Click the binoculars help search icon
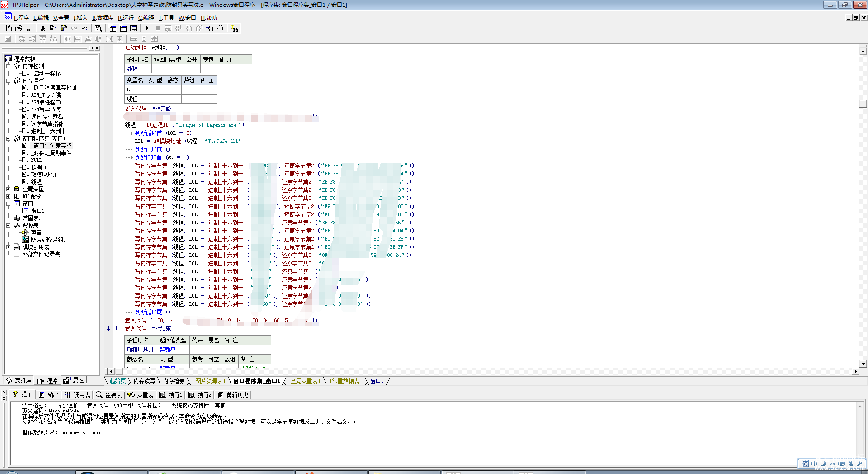This screenshot has width=868, height=474. [234, 28]
